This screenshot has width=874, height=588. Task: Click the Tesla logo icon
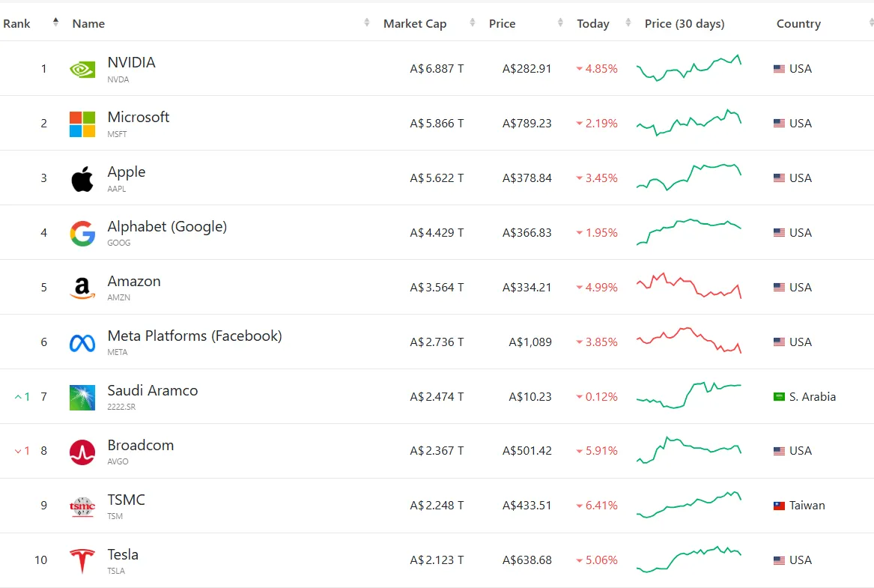[x=82, y=561]
